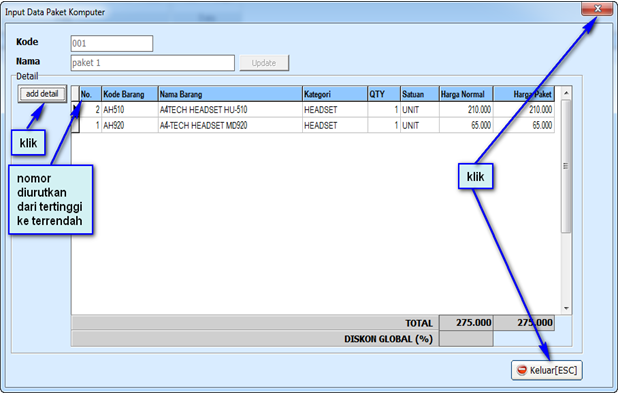Click the Harga Normal column header
This screenshot has height=393, width=618.
click(466, 94)
